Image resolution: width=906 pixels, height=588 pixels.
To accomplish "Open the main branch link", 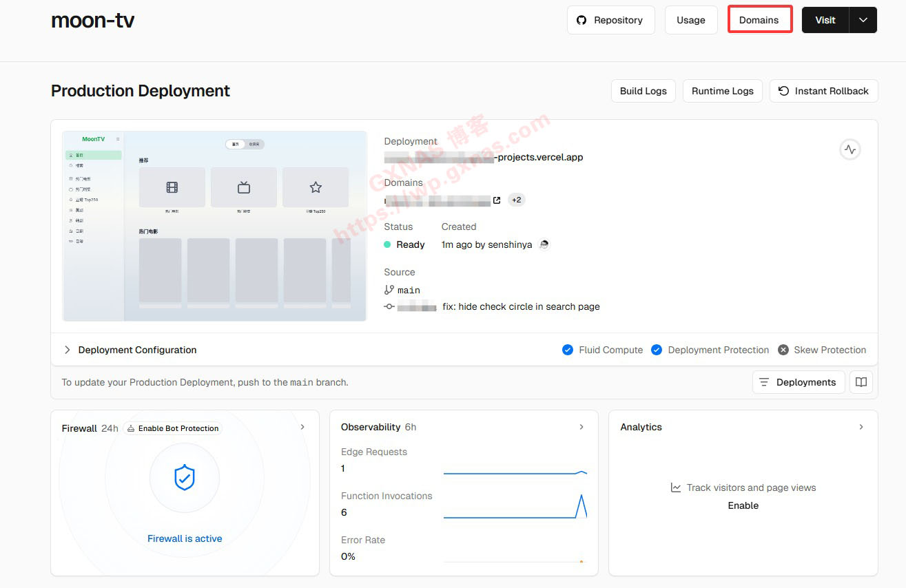I will click(409, 290).
